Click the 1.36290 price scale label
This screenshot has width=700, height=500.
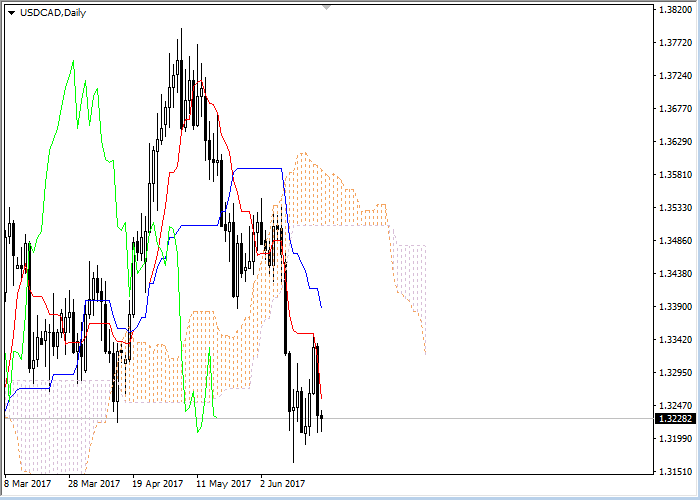point(675,142)
